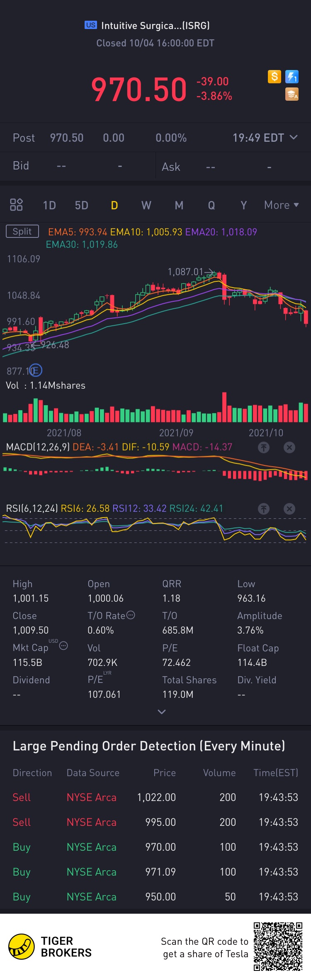Tap the Amplitude value 3.76%

[x=250, y=630]
